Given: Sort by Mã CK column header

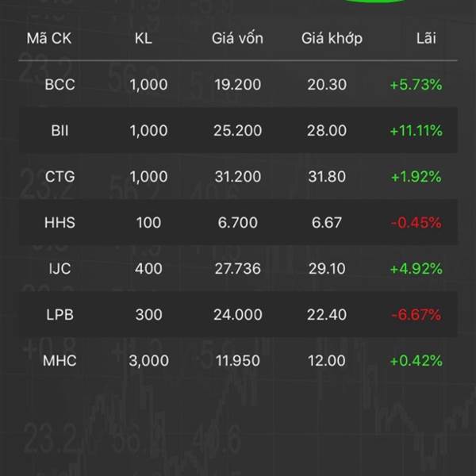Looking at the screenshot, I should tap(49, 38).
